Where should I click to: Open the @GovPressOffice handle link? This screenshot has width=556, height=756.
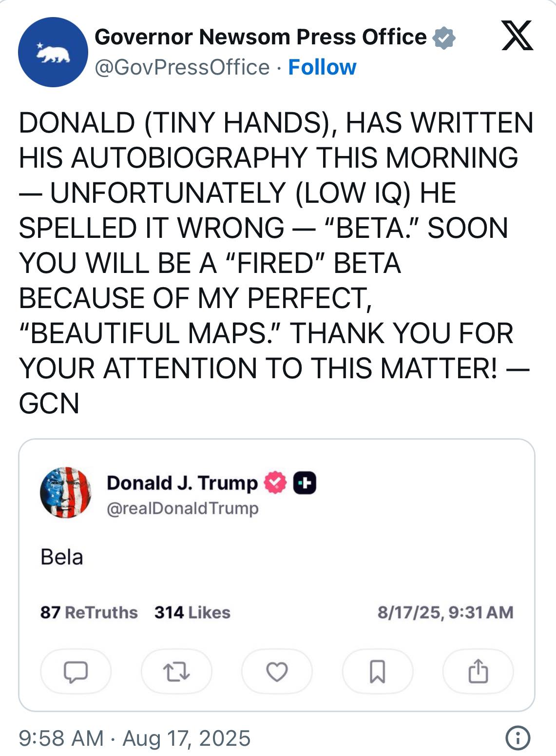182,67
